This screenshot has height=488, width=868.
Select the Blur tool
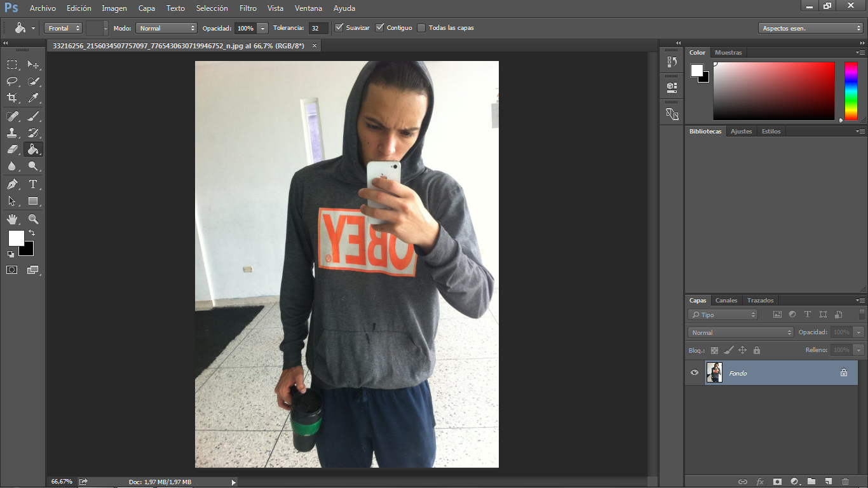click(12, 166)
